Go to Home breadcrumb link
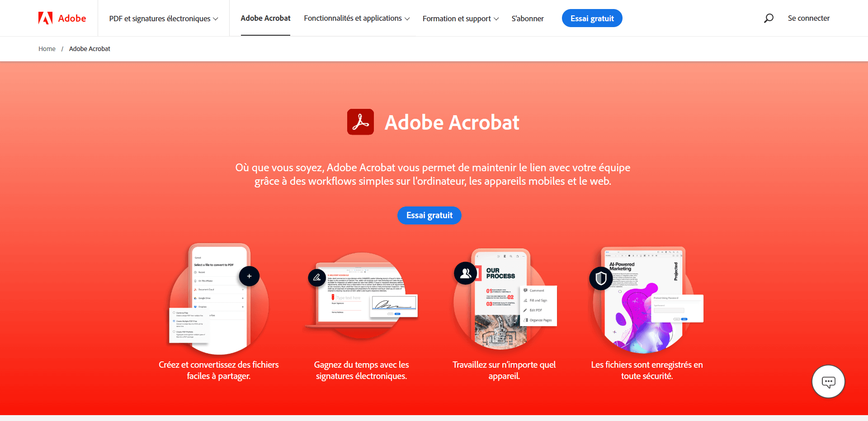 (x=47, y=49)
